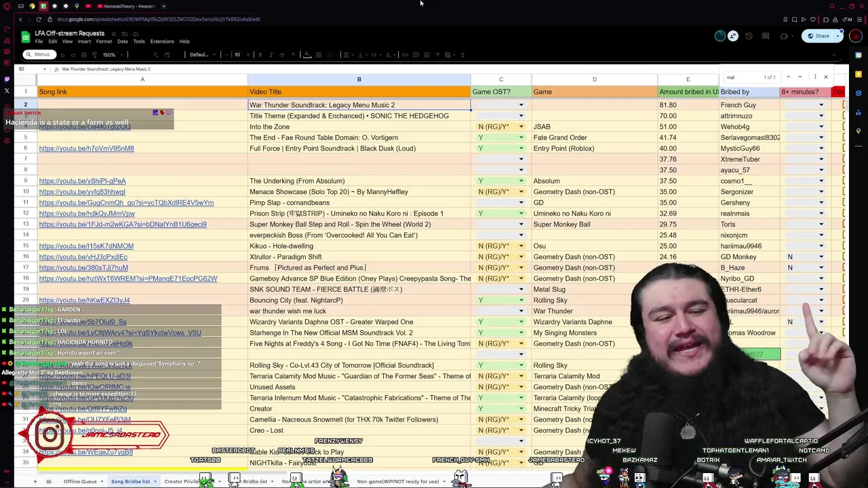Click decrease font size minus button
Viewport: 868px width, 488px height.
coord(226,55)
